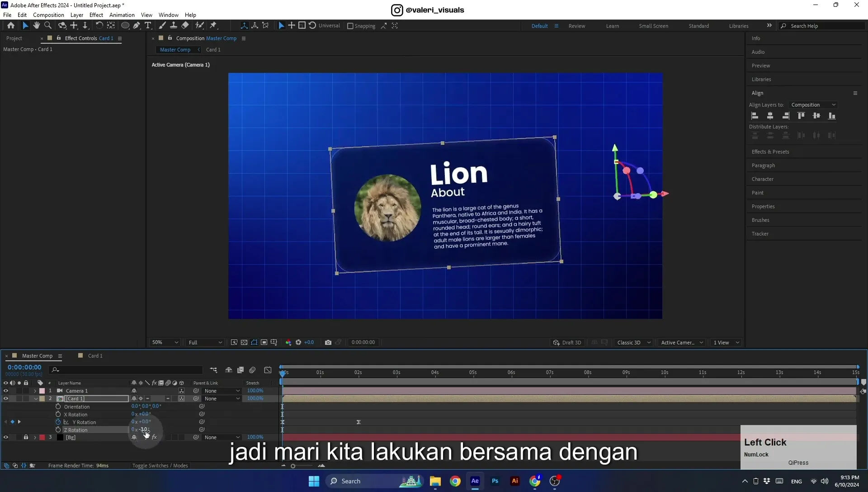868x492 pixels.
Task: Select the Eraser tool
Action: coord(185,26)
